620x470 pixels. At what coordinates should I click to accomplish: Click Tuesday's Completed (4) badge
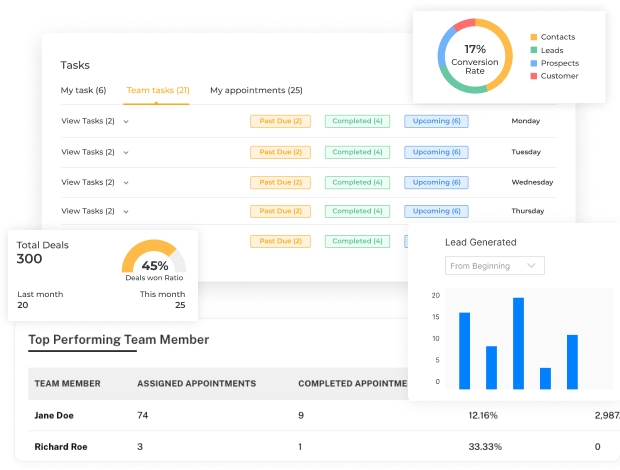click(357, 152)
